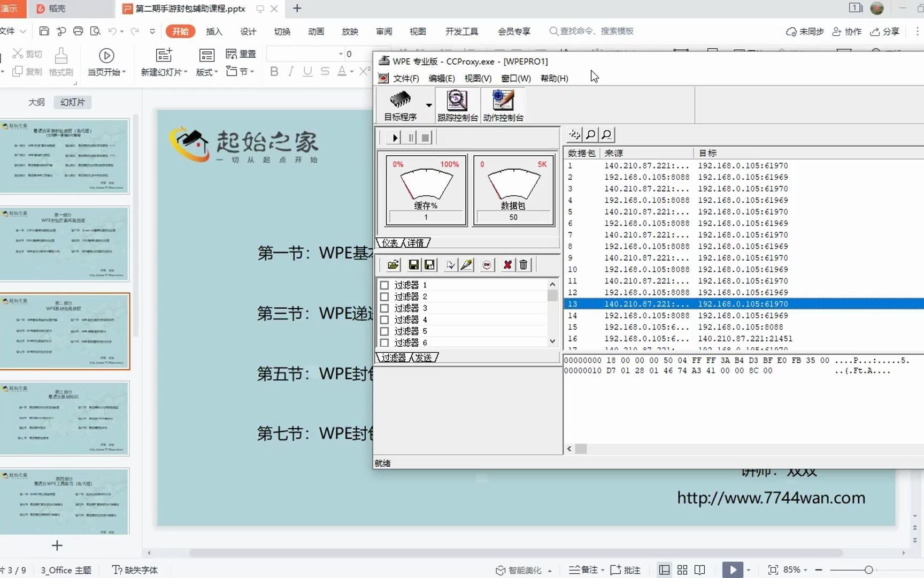
Task: Save filters with first floppy disk icon
Action: point(413,264)
